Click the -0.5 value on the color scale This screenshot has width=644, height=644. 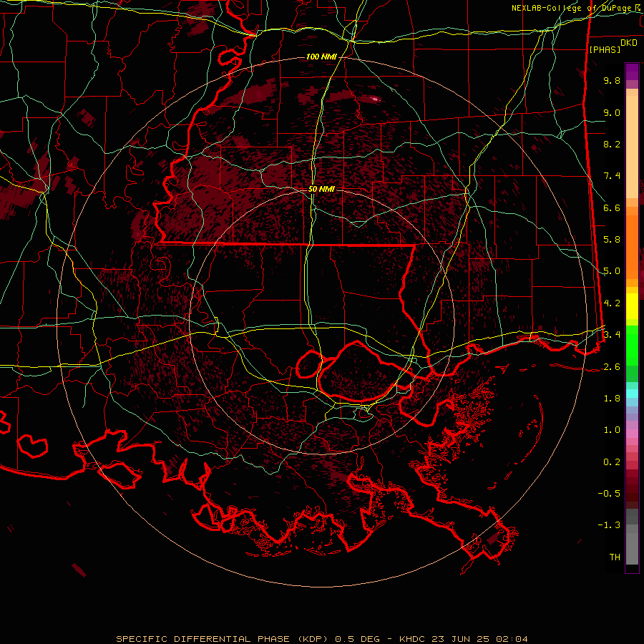pos(609,494)
